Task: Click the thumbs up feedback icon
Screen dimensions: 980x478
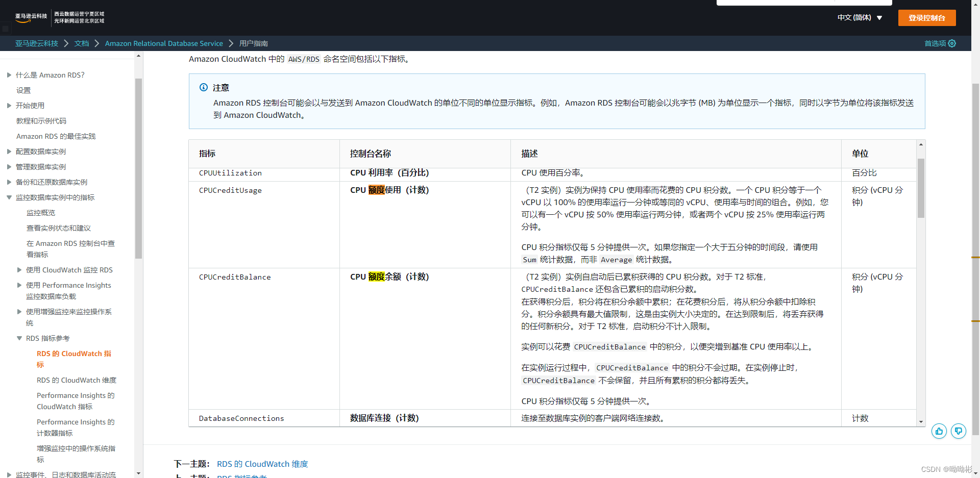Action: [x=939, y=431]
